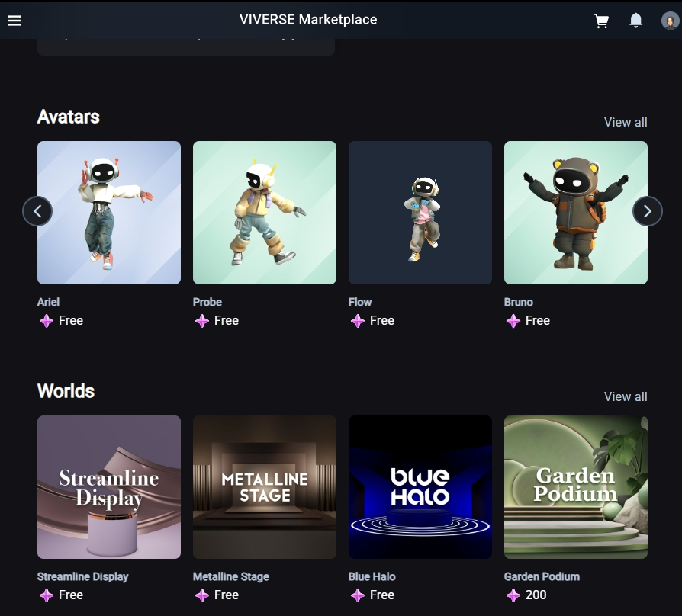
Task: Open the Flow avatar thumbnail
Action: [420, 213]
